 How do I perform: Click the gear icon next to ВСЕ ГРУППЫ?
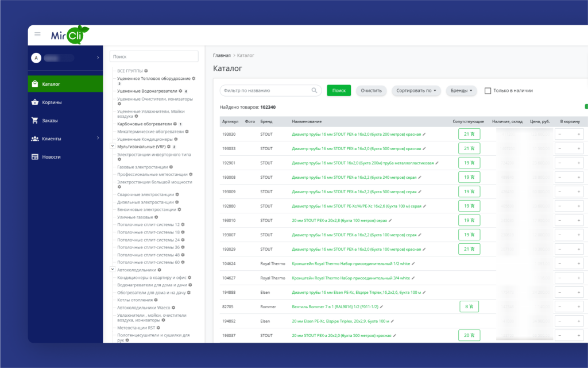146,71
